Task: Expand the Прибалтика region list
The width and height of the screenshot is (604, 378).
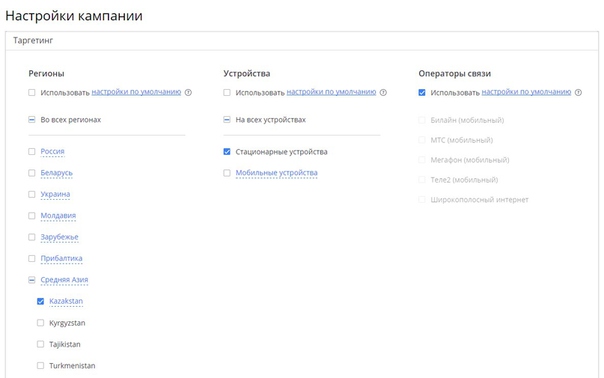Action: tap(61, 259)
